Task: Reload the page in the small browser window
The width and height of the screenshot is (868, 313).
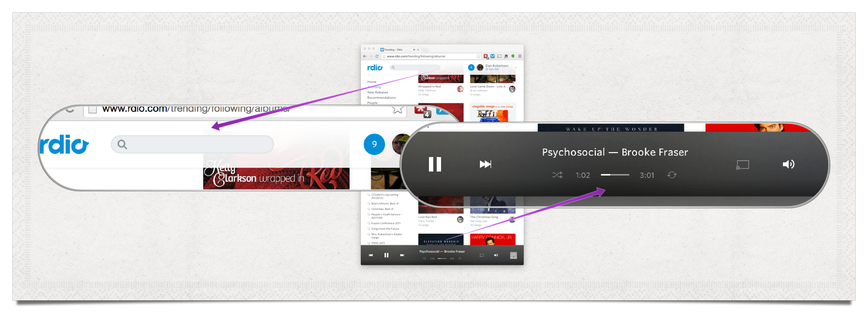Action: pyautogui.click(x=377, y=56)
